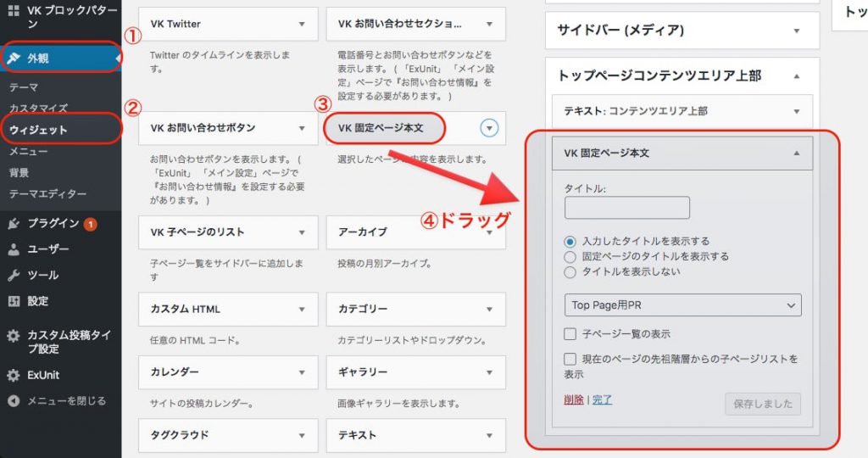Select 入力したタイトルを表示する radio option
Image resolution: width=868 pixels, height=458 pixels.
(570, 242)
